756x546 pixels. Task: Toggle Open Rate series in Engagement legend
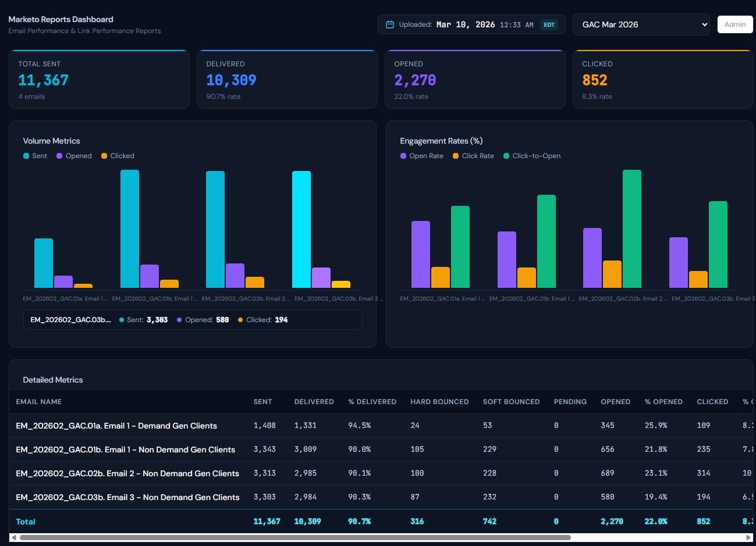coord(421,156)
